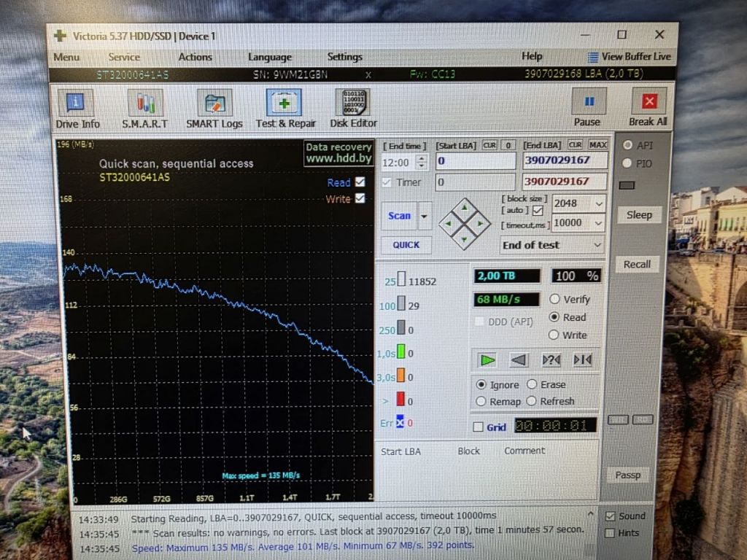Image resolution: width=747 pixels, height=560 pixels.
Task: Click the QUICK scan button
Action: [406, 245]
